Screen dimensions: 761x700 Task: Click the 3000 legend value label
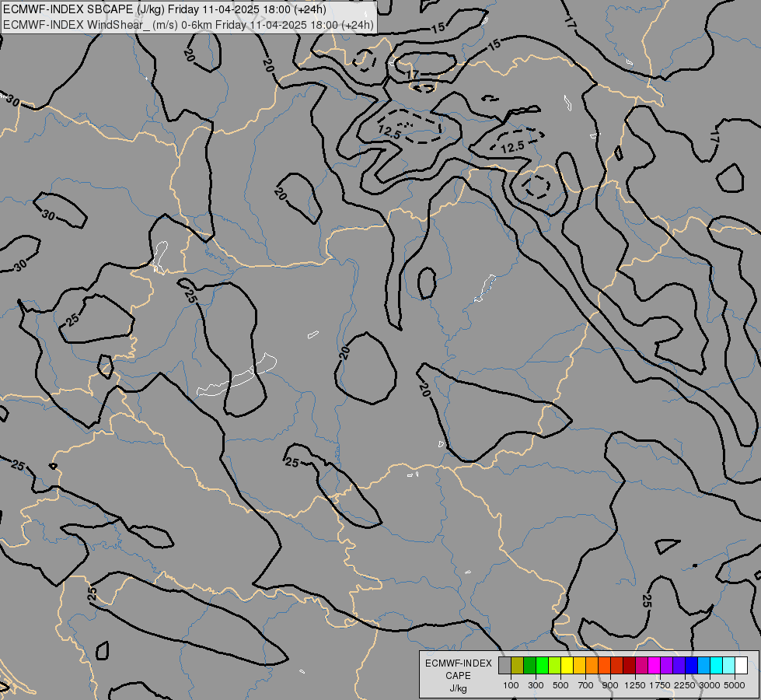pos(710,685)
